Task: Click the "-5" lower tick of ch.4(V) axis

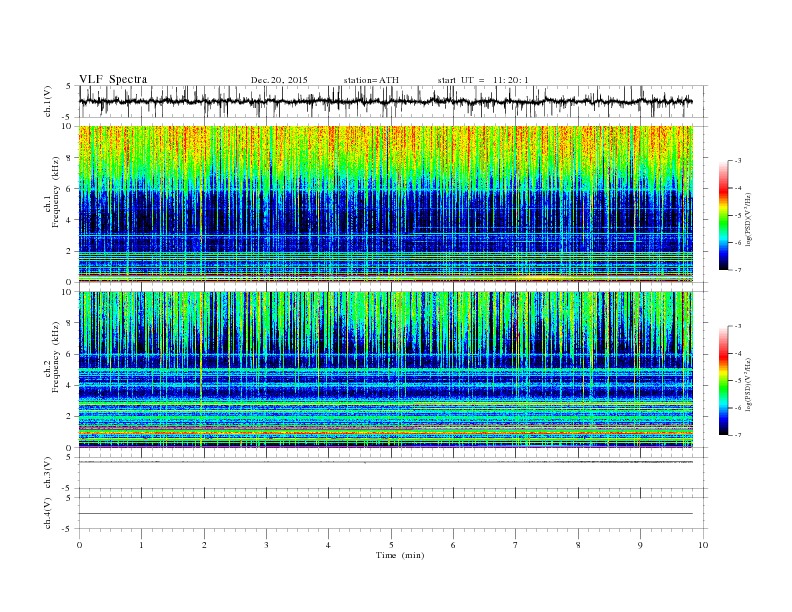Action: 67,529
